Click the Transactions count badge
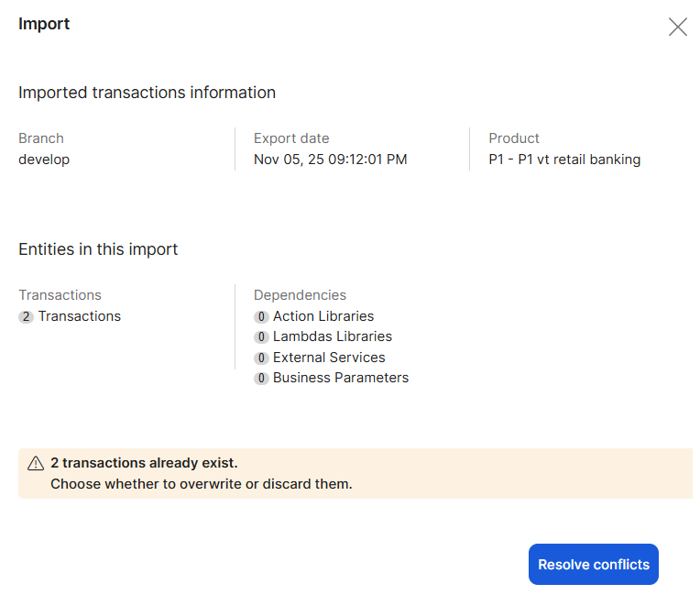700x595 pixels. pos(26,316)
